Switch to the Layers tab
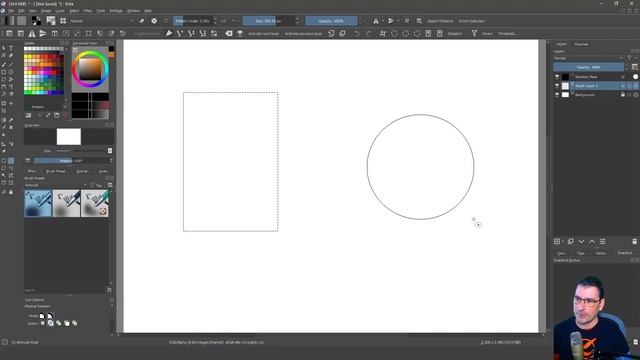640x360 pixels. click(x=562, y=44)
